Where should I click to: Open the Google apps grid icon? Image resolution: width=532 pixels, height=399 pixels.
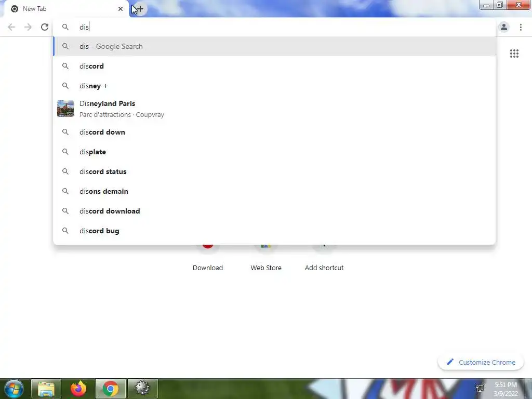(514, 54)
